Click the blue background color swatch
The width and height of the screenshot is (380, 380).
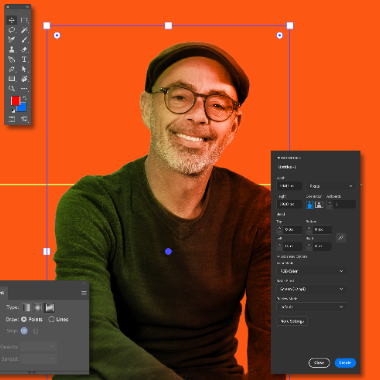tap(23, 107)
